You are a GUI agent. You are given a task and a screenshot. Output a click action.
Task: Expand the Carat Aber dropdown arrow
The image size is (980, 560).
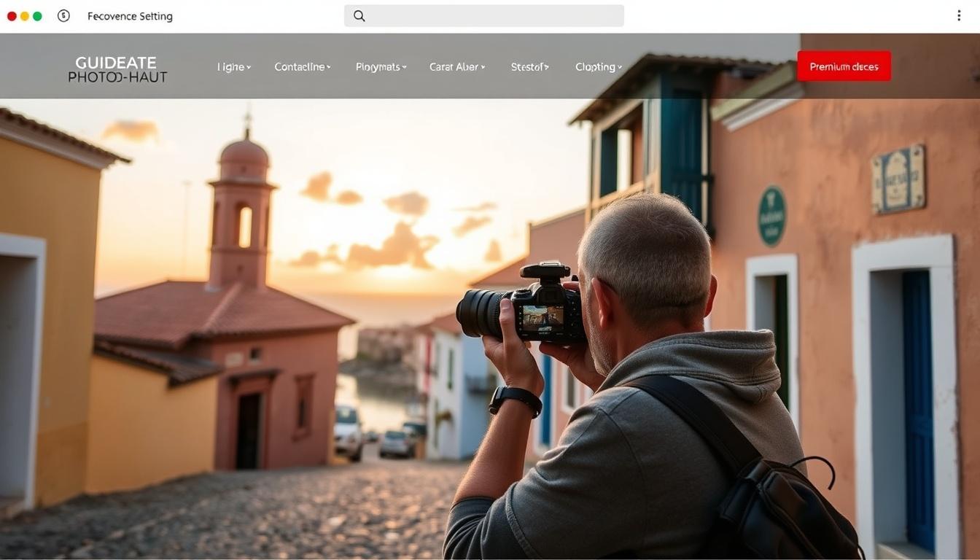pos(483,67)
